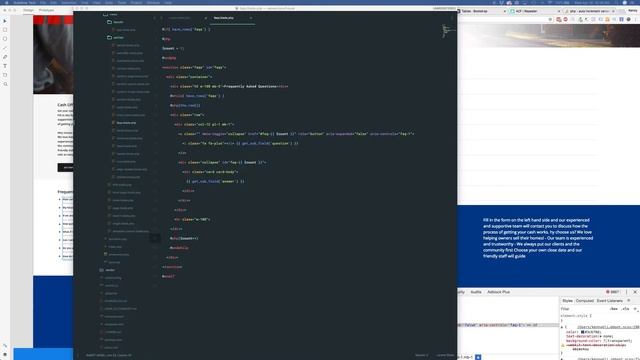Toggle the .cls class editor button

pyautogui.click(x=625, y=309)
